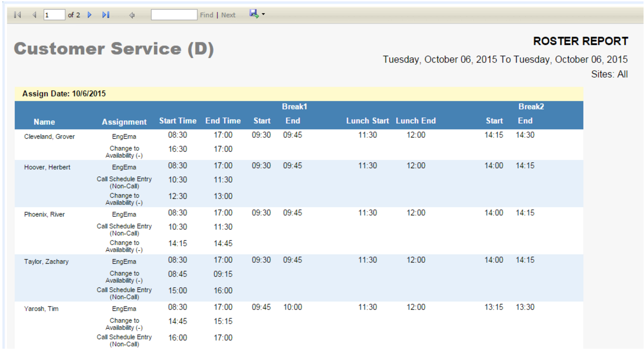Select the Hoover, Herbert name cell
Viewport: 644px width, 352px height.
(x=47, y=167)
